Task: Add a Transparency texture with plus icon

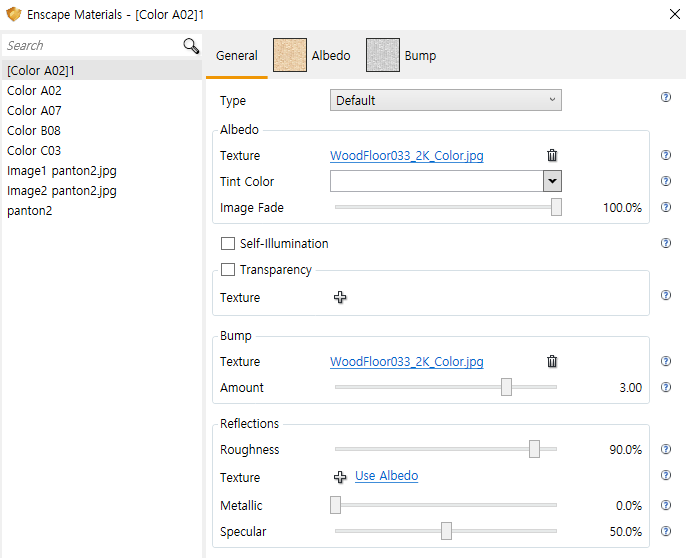Action: (340, 297)
